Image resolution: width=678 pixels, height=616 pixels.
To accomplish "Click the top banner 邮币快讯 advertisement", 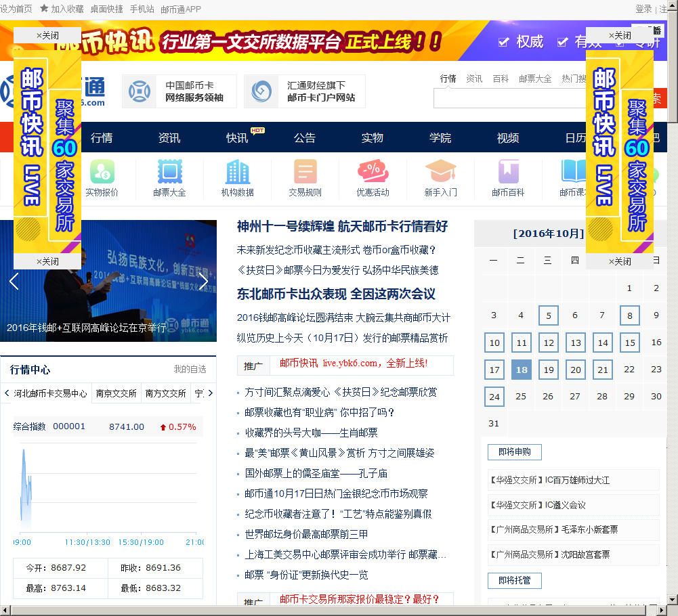I will pos(333,41).
